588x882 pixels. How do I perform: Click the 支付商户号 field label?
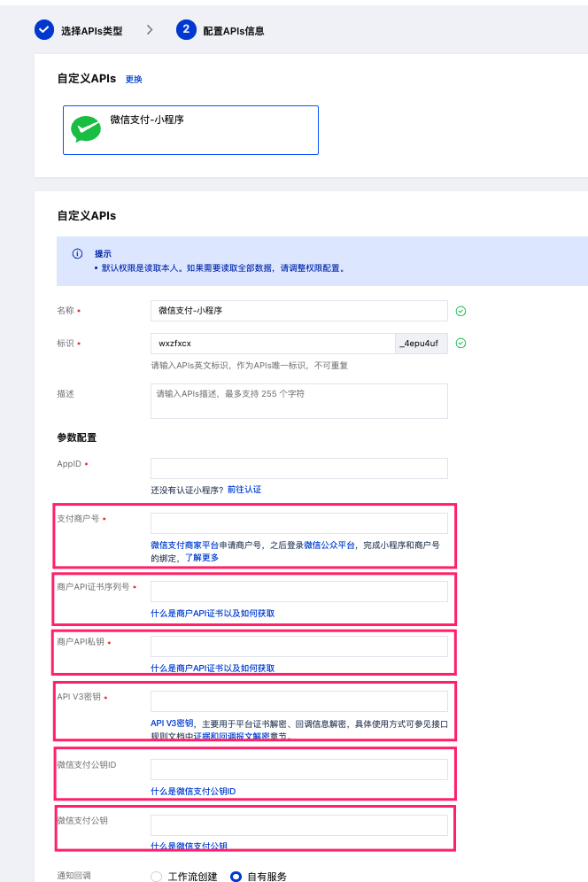pyautogui.click(x=78, y=518)
